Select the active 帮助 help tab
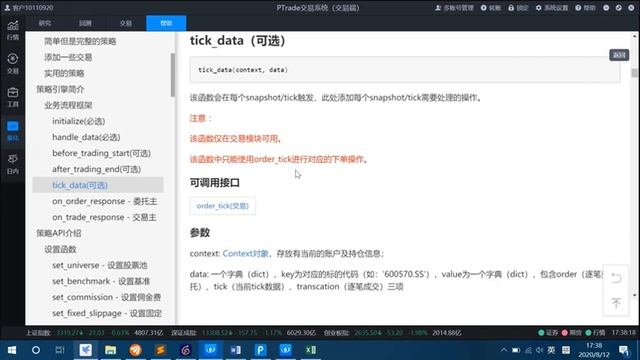This screenshot has height=360, width=640. pyautogui.click(x=166, y=23)
